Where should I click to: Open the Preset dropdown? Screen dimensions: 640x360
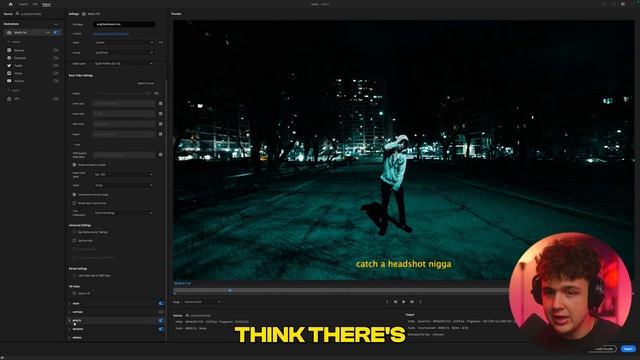click(x=124, y=42)
